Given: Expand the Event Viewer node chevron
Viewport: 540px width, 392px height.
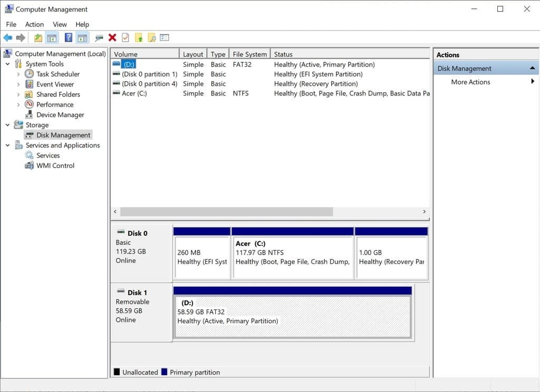Looking at the screenshot, I should click(x=18, y=84).
